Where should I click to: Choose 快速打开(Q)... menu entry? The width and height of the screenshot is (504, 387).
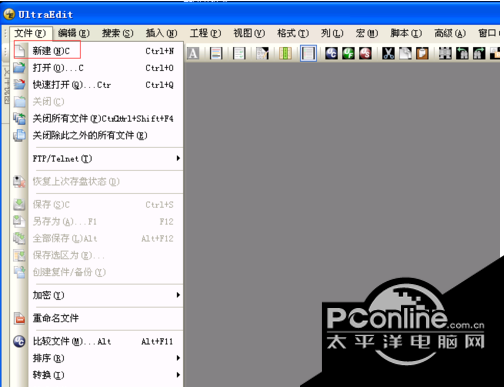point(97,85)
